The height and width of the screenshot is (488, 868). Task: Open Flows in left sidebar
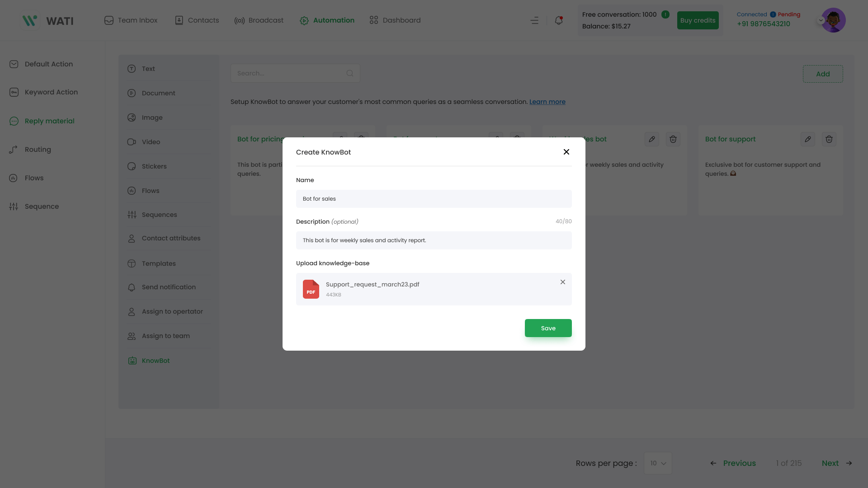click(26, 178)
